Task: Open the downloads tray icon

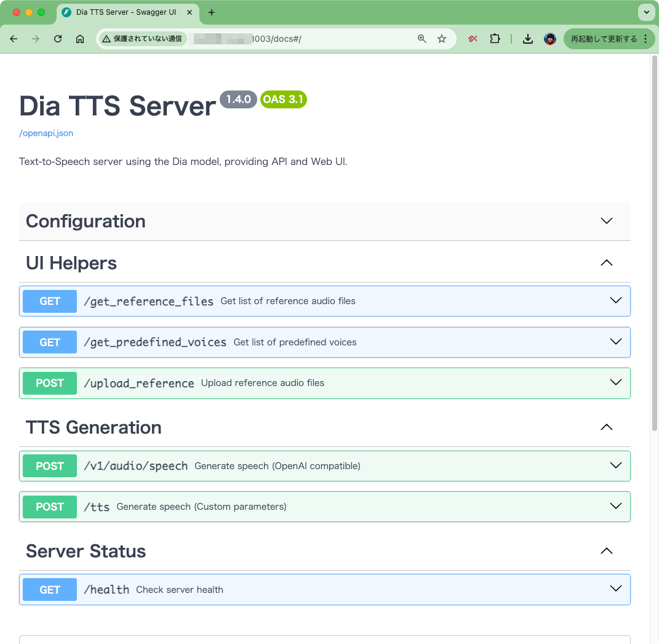Action: (x=528, y=39)
